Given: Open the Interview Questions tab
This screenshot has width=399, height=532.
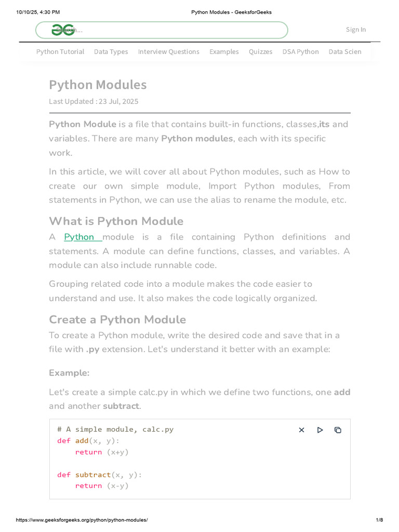Looking at the screenshot, I should pos(168,51).
